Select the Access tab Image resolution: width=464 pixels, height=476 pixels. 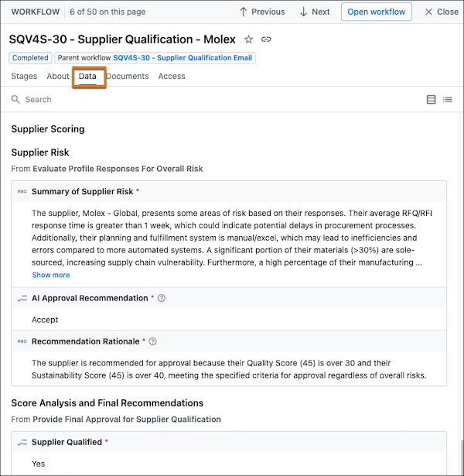click(172, 76)
